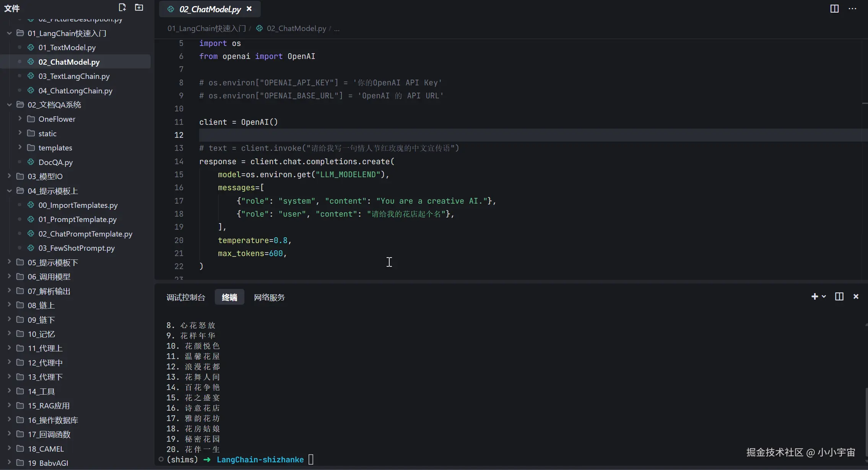Screen dimensions: 868x470
Task: Click the new file icon in file panel
Action: point(122,8)
